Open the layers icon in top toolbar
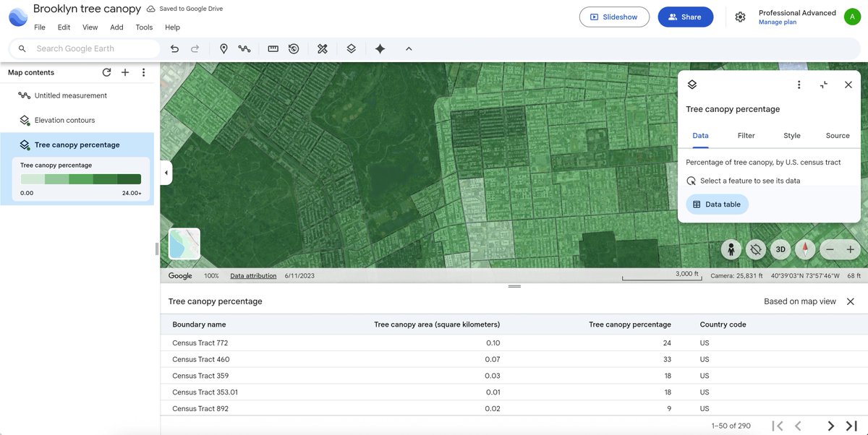The width and height of the screenshot is (868, 435). (351, 48)
